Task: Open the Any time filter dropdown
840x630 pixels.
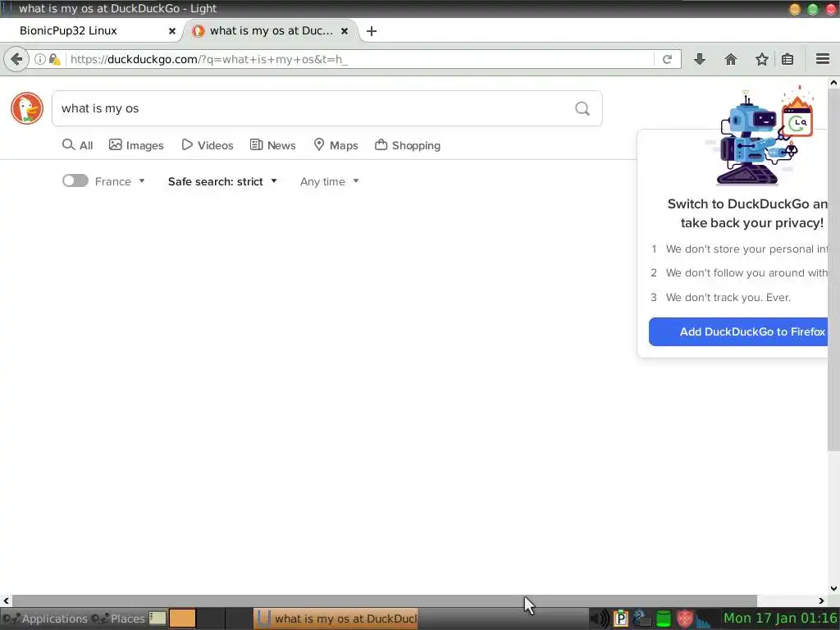Action: point(330,181)
